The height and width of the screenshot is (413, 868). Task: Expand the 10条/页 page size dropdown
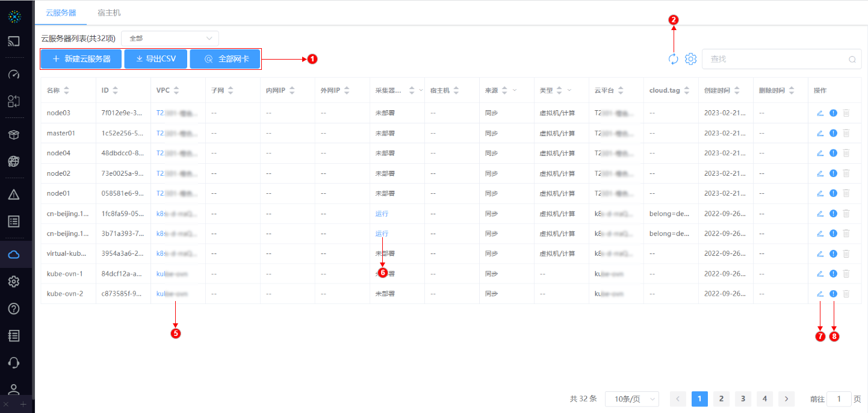(631, 399)
